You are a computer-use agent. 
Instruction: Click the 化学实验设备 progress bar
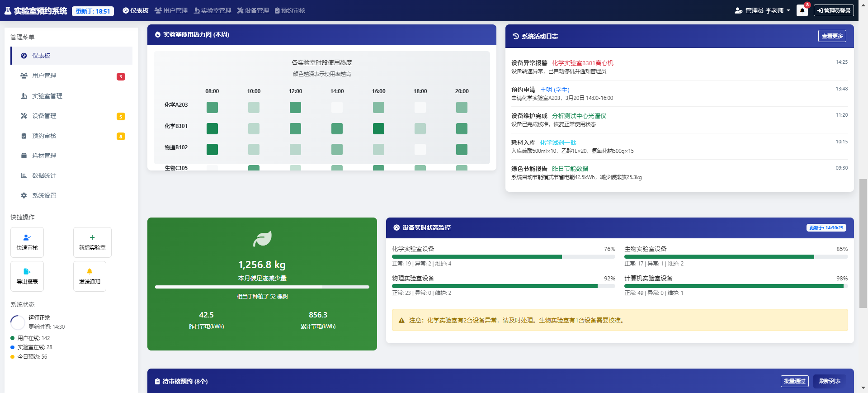(504, 256)
